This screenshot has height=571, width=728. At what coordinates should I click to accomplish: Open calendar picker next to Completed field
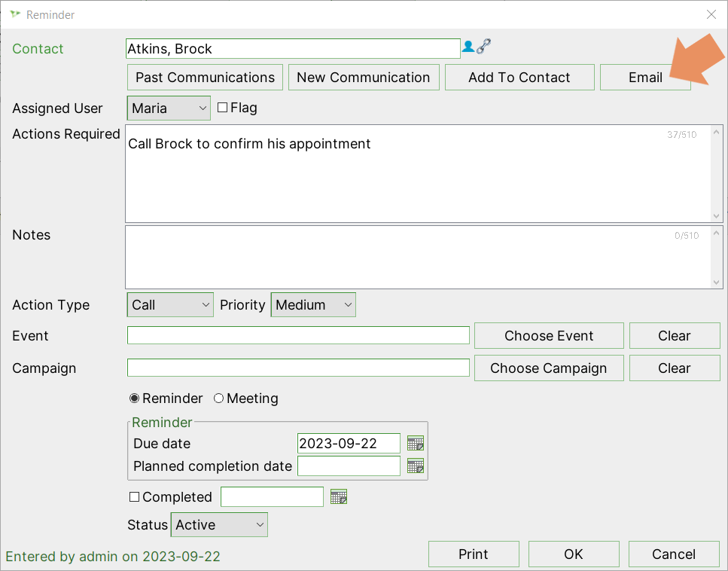pos(339,496)
